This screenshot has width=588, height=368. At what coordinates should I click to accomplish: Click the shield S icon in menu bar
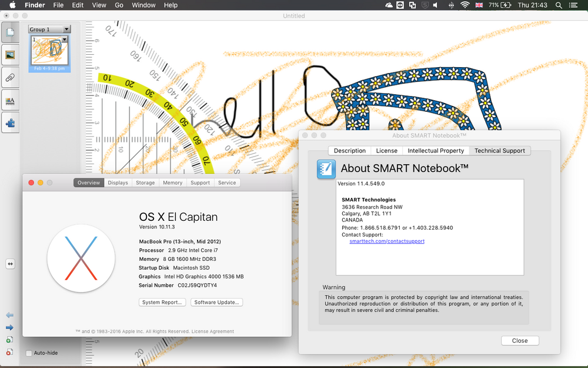point(425,5)
